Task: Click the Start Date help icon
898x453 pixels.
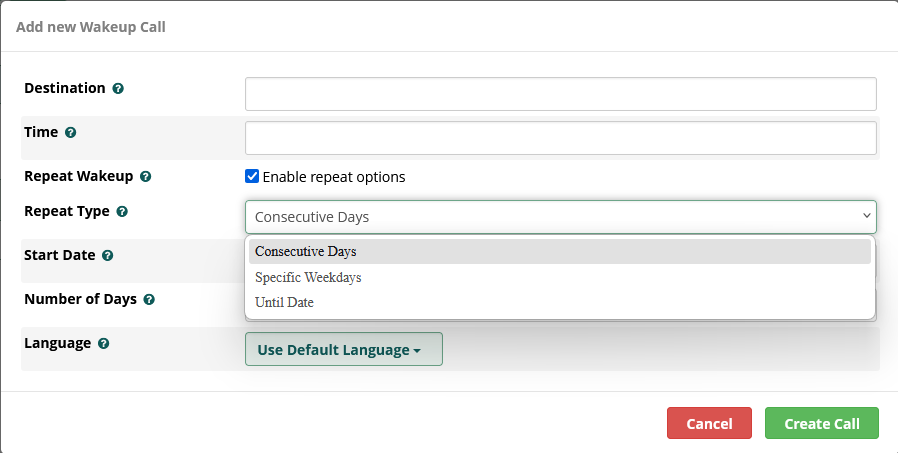Action: pos(108,256)
